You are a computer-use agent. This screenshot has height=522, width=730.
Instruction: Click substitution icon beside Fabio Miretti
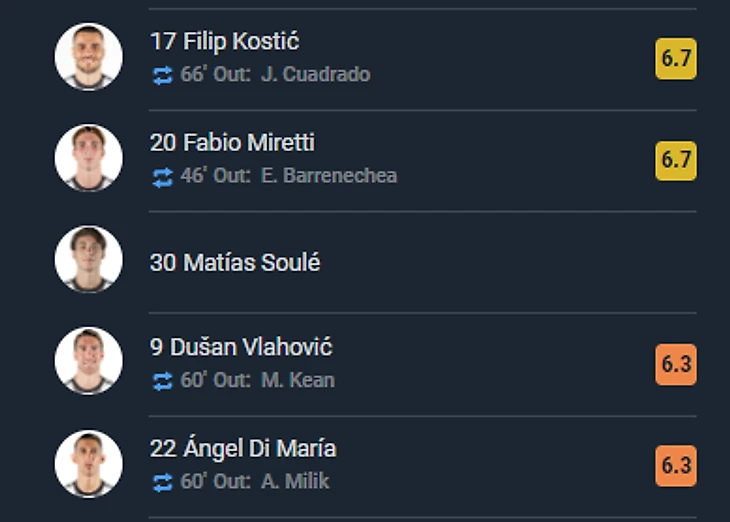tap(162, 177)
